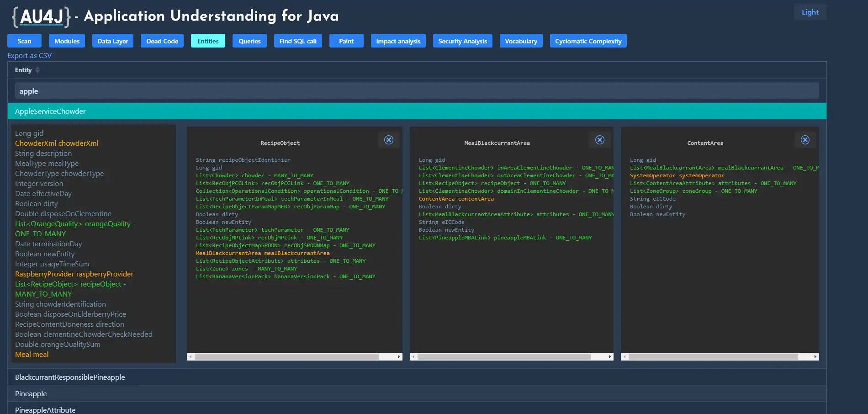868x414 pixels.
Task: Close the ContentArea panel
Action: pyautogui.click(x=805, y=140)
